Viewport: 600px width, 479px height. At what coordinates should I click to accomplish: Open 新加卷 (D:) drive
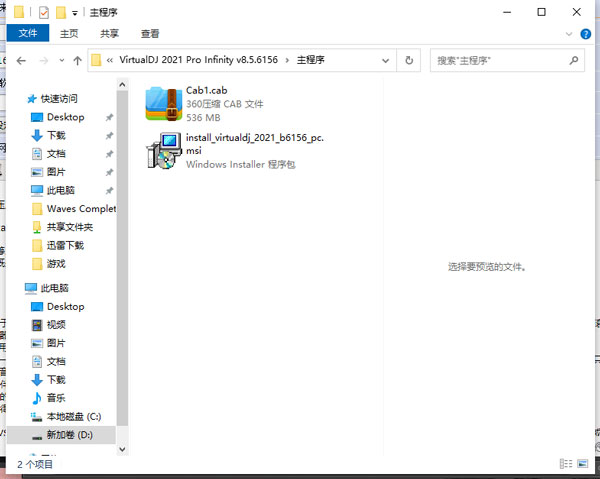tap(61, 435)
